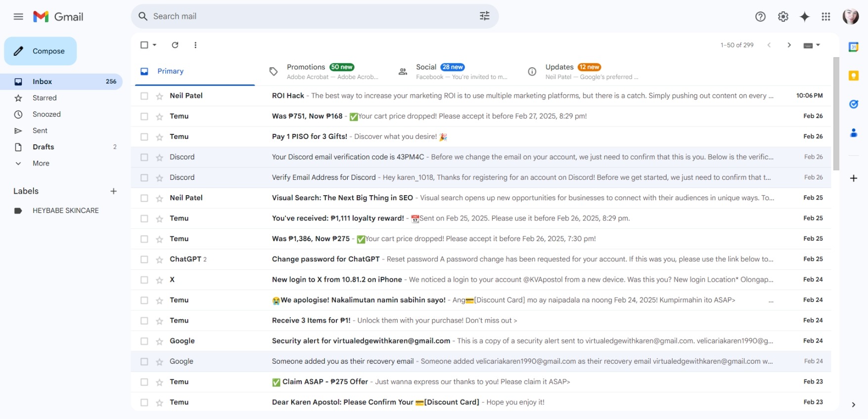This screenshot has width=868, height=419.
Task: Open search options filter icon
Action: pos(485,16)
